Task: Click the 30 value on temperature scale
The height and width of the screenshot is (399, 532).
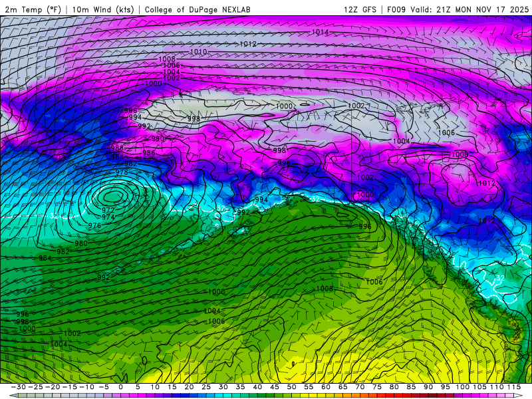Action: [223, 387]
